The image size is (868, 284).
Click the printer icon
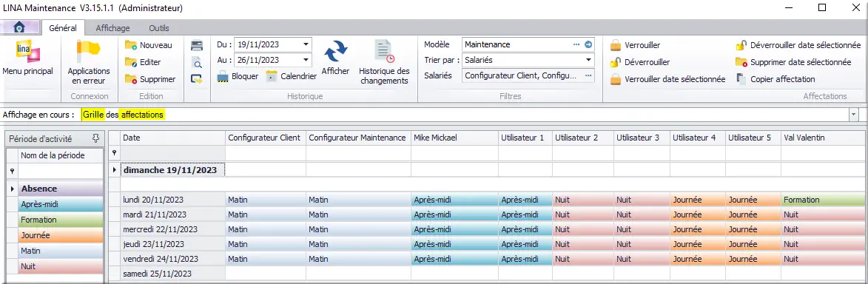[197, 45]
